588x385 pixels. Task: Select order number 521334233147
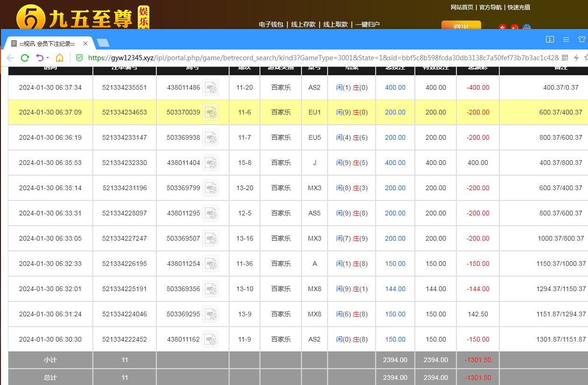tap(125, 138)
